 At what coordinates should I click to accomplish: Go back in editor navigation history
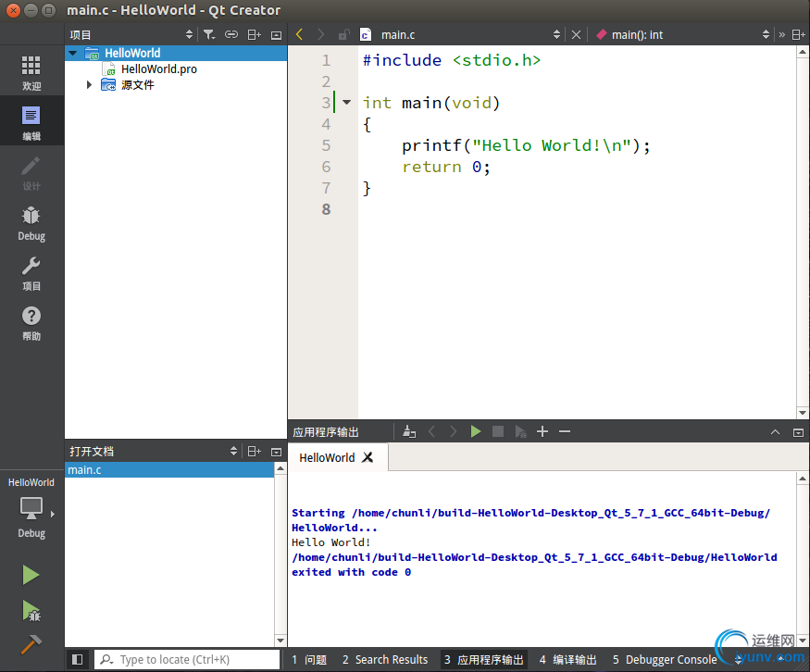(x=299, y=34)
